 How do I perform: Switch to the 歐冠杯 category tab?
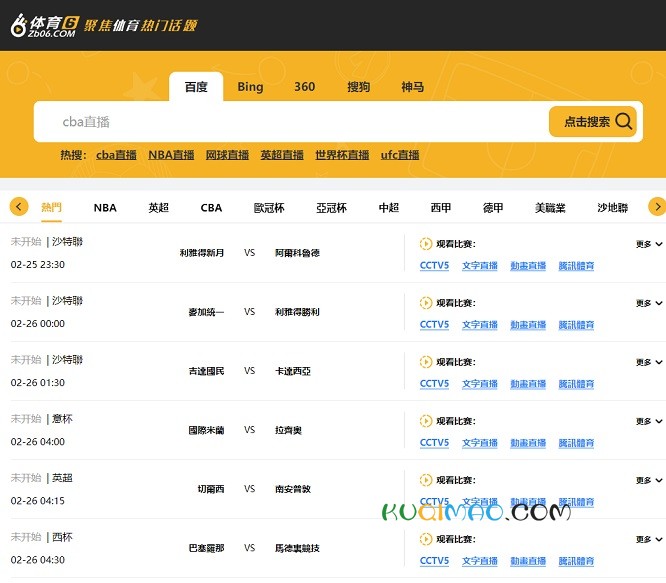click(x=269, y=208)
